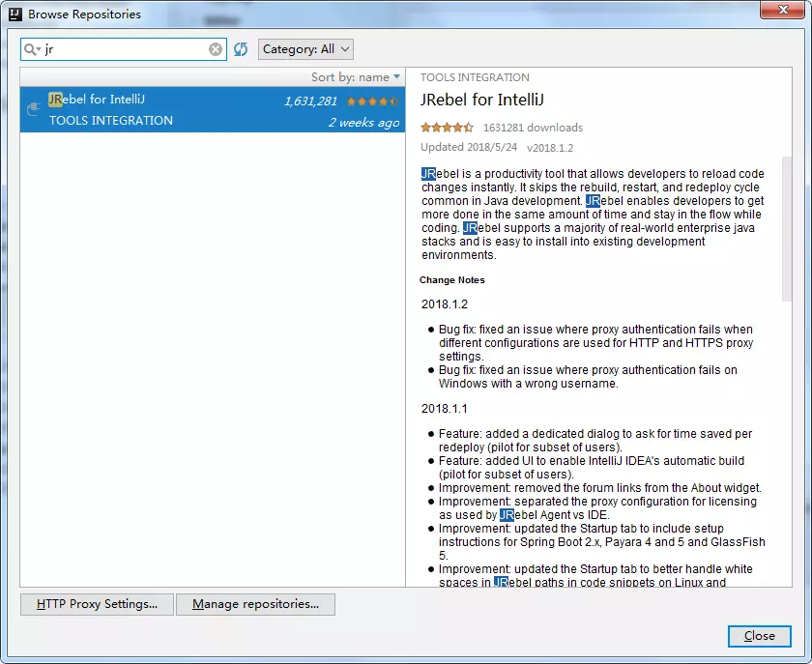Screen dimensions: 812x664
Task: Click the IntelliJ icon in title bar
Action: [15, 14]
